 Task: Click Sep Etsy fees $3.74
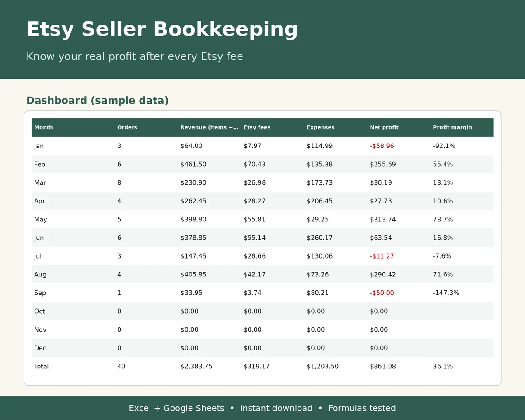(x=252, y=293)
